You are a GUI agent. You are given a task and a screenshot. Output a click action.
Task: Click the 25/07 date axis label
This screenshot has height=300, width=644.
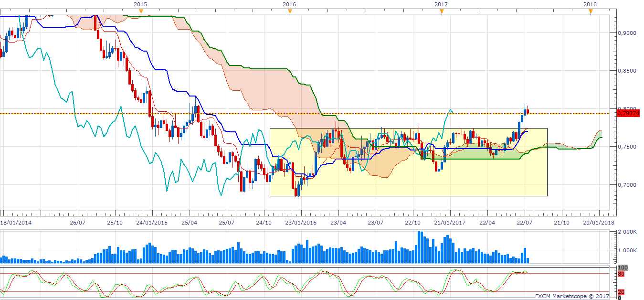tap(227, 223)
